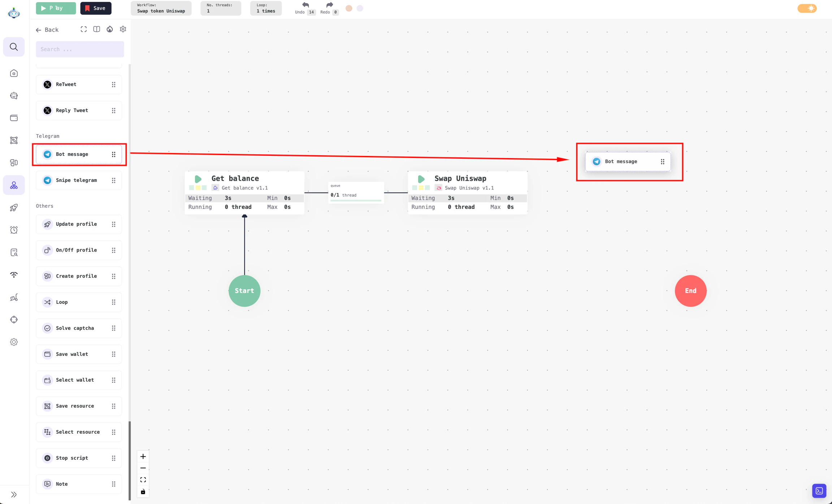Screen dimensions: 832x504
Task: Click the Search input field
Action: coord(80,49)
